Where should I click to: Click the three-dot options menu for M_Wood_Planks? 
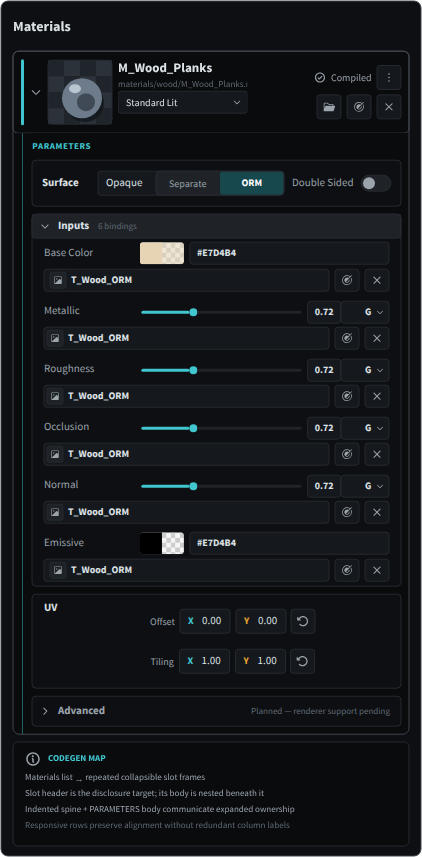pos(389,78)
